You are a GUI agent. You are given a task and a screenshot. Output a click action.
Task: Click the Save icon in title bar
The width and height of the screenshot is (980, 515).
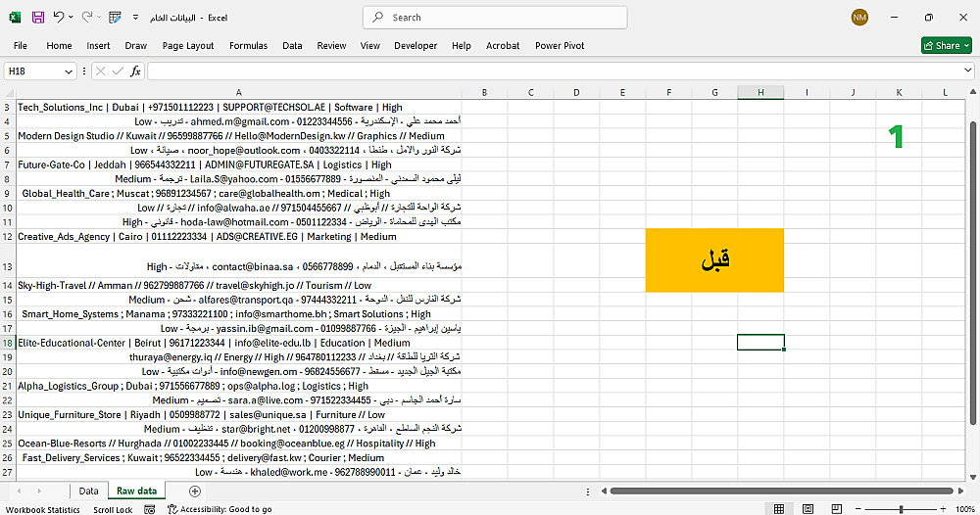click(38, 18)
